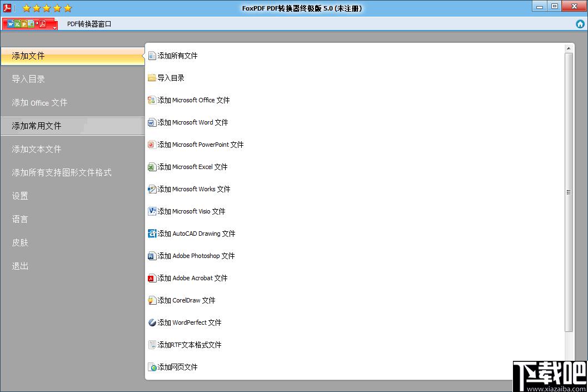This screenshot has height=392, width=588.
Task: Select 添加文件 in the left menu
Action: [x=73, y=56]
